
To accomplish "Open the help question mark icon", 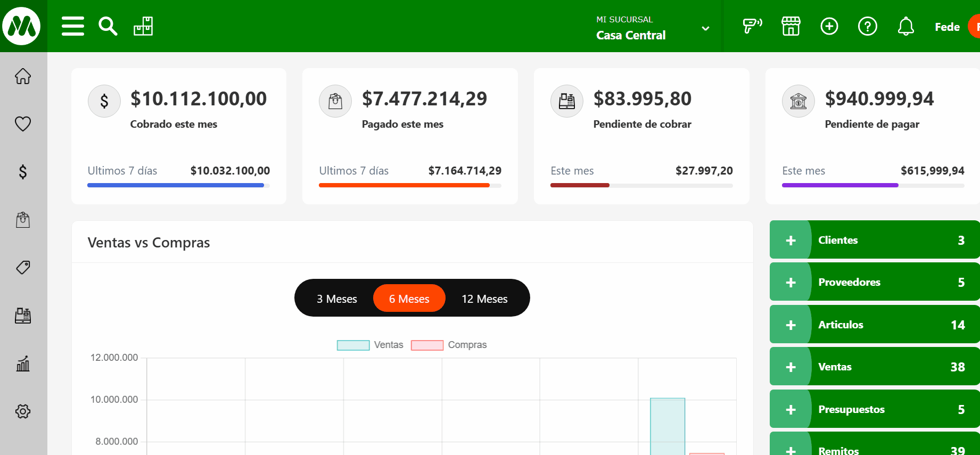I will point(867,26).
